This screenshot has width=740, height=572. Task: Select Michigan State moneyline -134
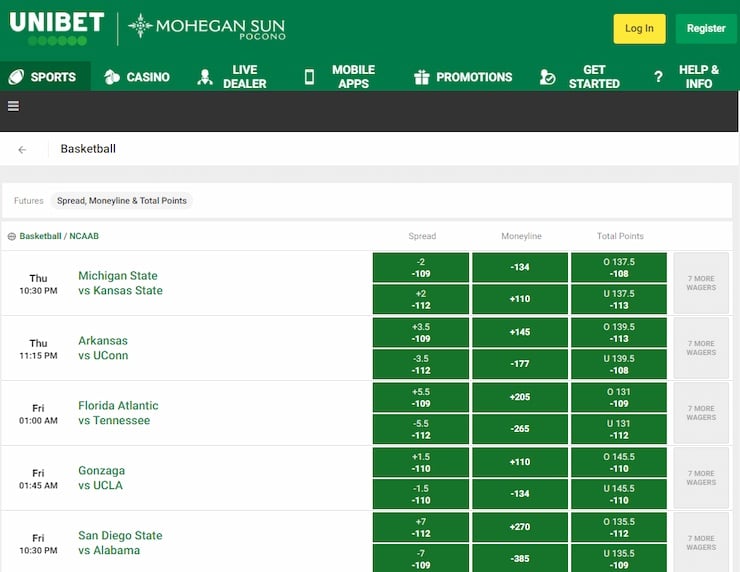tap(520, 268)
